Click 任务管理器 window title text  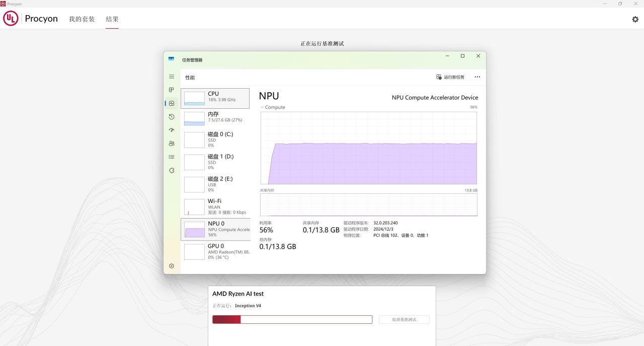(x=192, y=60)
